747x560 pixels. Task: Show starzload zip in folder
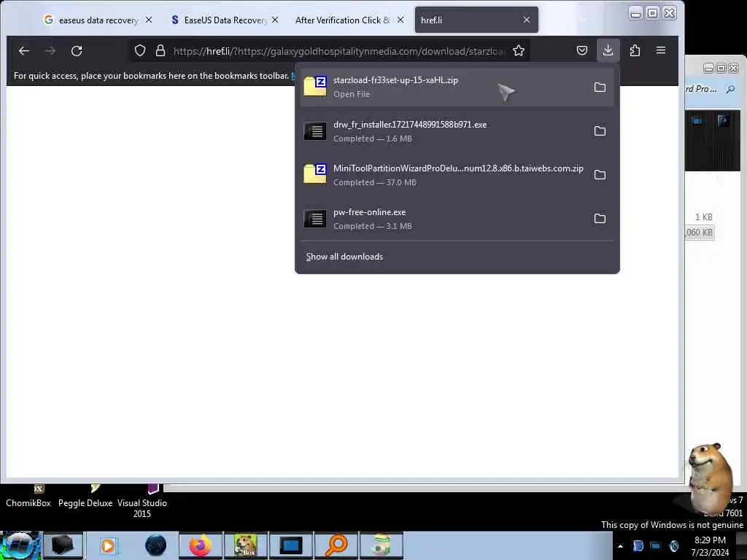pyautogui.click(x=600, y=87)
